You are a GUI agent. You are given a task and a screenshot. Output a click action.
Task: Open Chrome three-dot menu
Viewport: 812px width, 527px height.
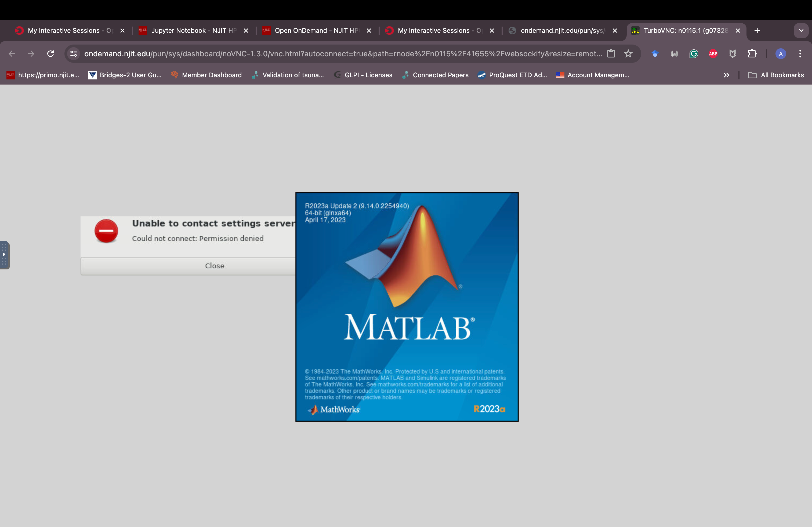tap(800, 53)
